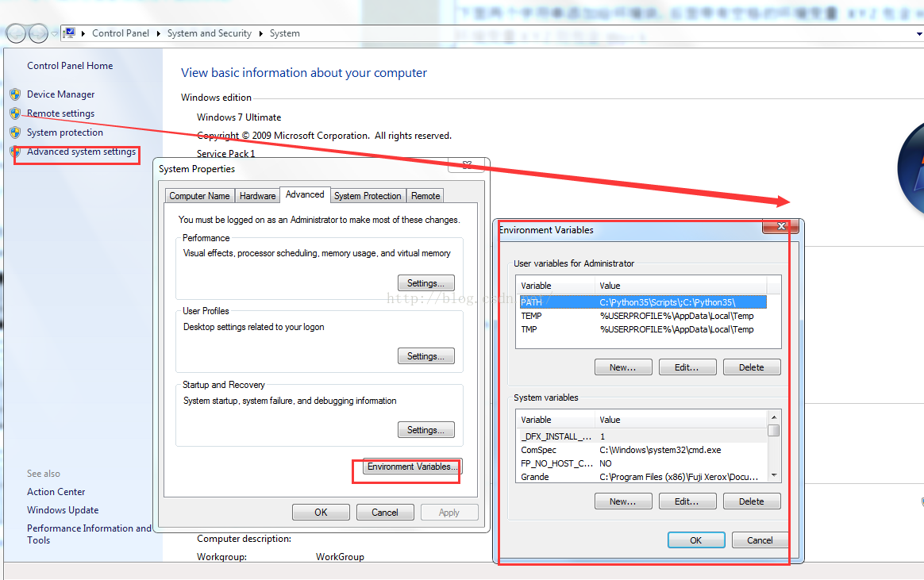Click Delete button under user variables
This screenshot has width=924, height=580.
pyautogui.click(x=752, y=367)
